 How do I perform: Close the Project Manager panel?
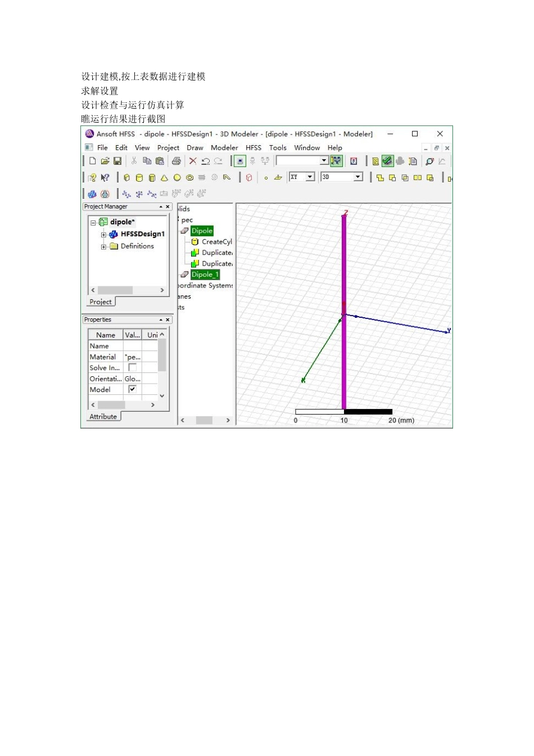coord(168,207)
